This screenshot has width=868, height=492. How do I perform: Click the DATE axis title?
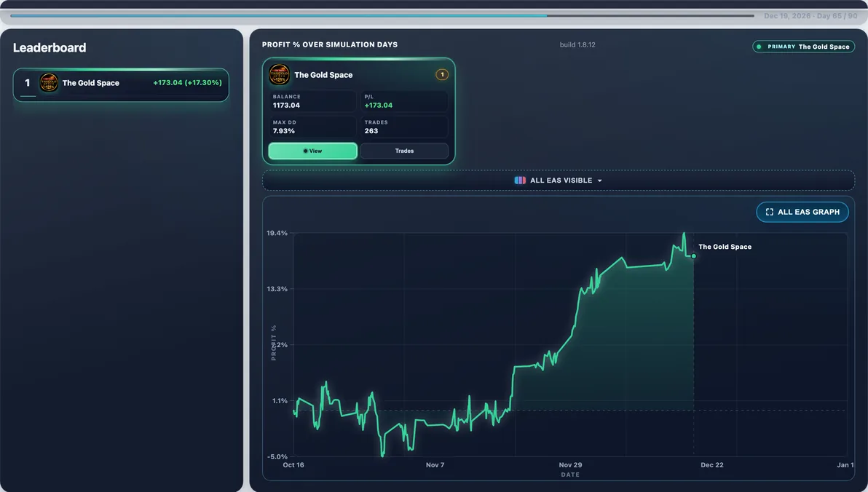click(x=570, y=475)
